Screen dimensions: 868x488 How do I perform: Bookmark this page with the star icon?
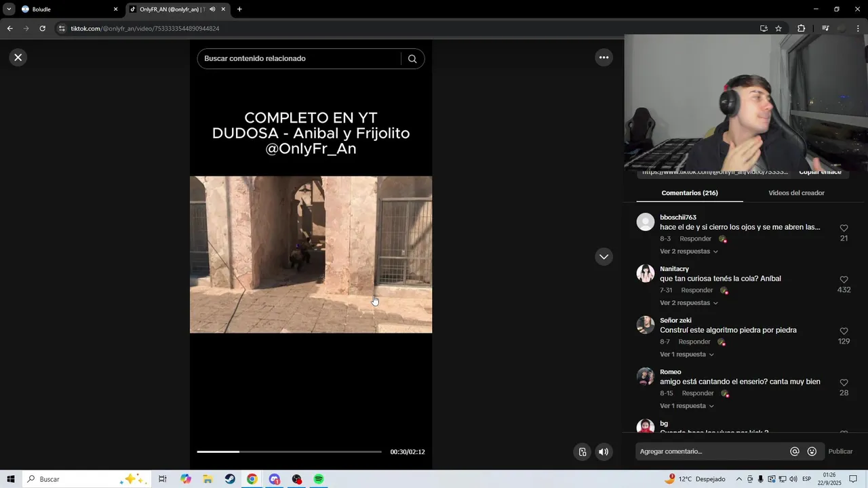[x=778, y=28]
